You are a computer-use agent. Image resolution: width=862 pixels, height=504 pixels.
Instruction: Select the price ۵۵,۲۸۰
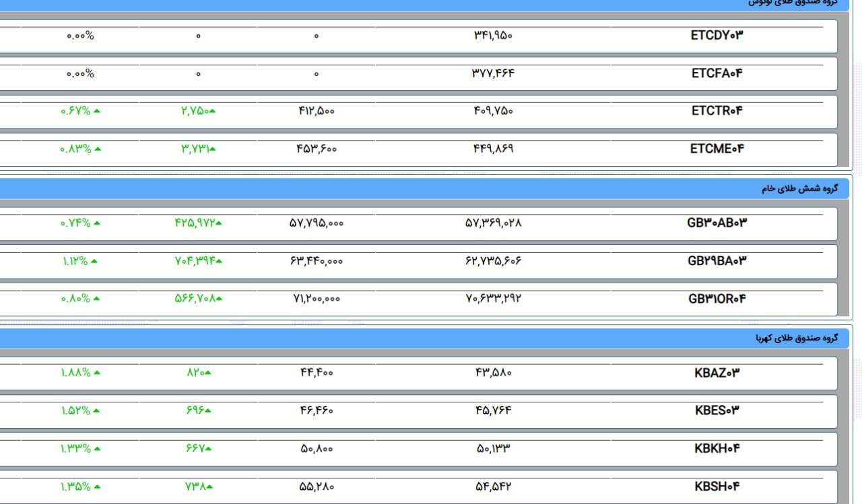[x=317, y=487]
